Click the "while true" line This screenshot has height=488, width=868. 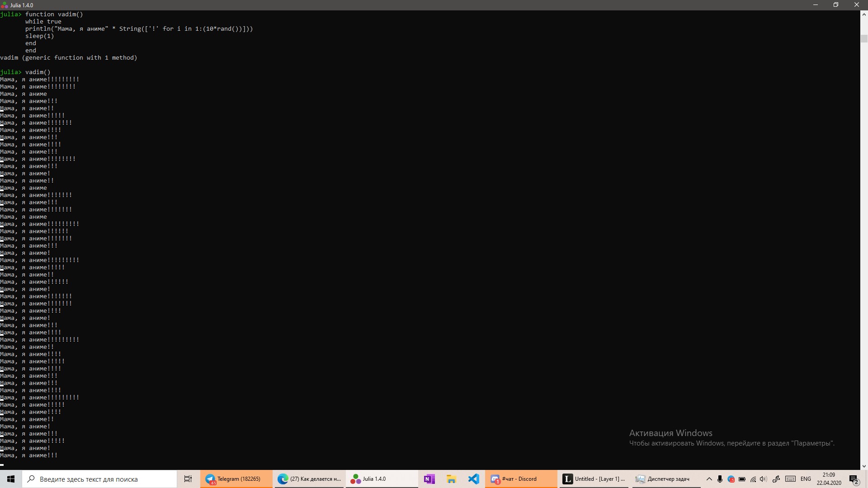[x=43, y=22]
